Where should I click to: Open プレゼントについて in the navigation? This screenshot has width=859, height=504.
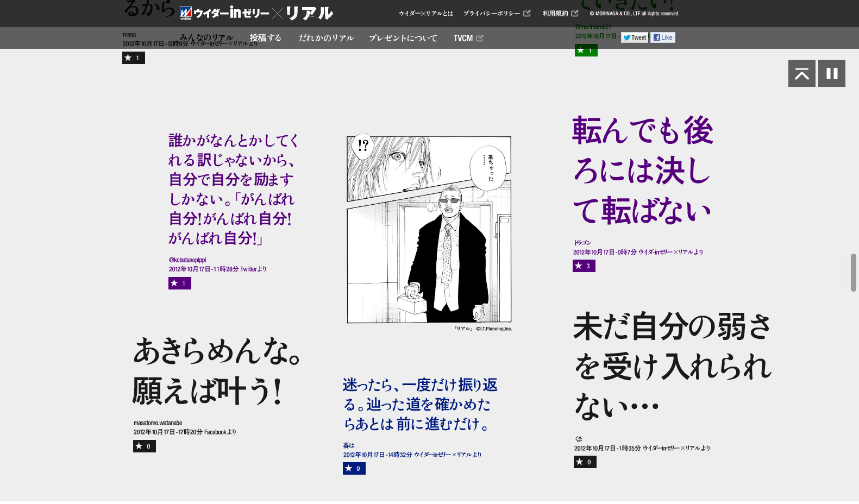click(x=403, y=38)
